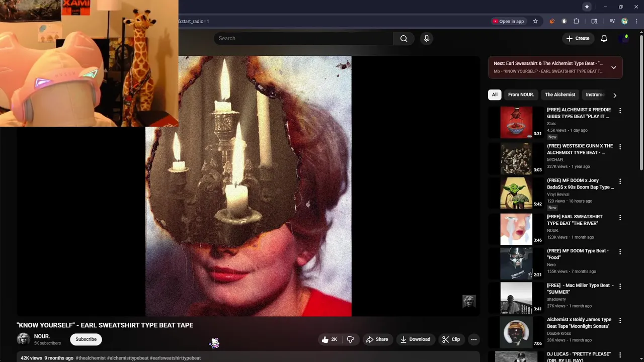Click the Gemini sparkle icon in title bar

587,7
